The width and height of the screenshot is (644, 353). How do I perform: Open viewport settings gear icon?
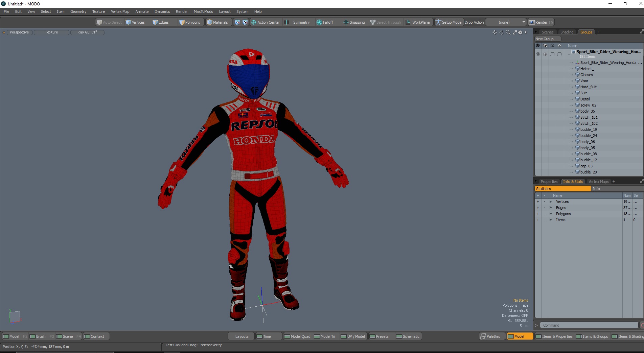pyautogui.click(x=520, y=32)
